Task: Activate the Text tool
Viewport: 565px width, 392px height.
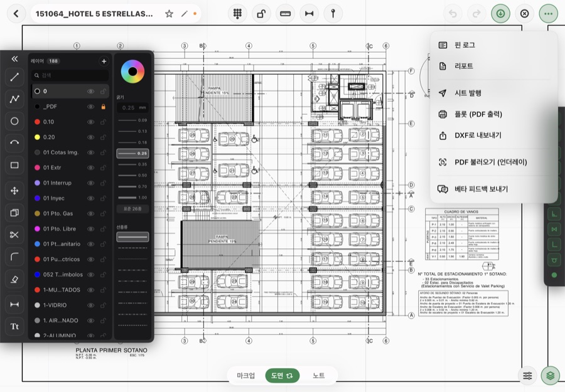Action: click(x=14, y=327)
